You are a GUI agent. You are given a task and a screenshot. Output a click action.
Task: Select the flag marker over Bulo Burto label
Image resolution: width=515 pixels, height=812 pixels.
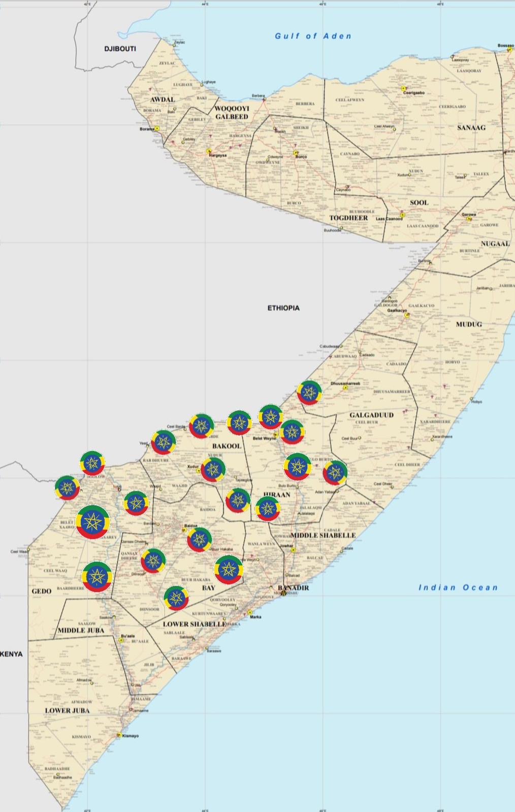pyautogui.click(x=297, y=467)
